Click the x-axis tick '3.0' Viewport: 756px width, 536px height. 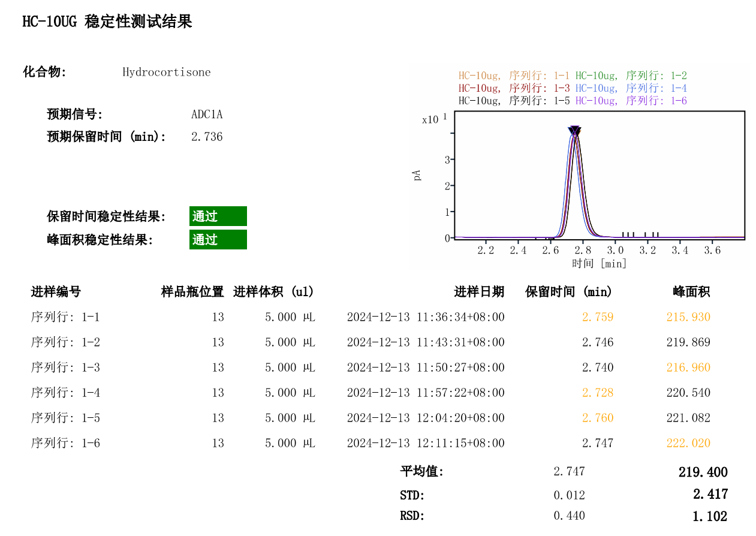pos(615,250)
